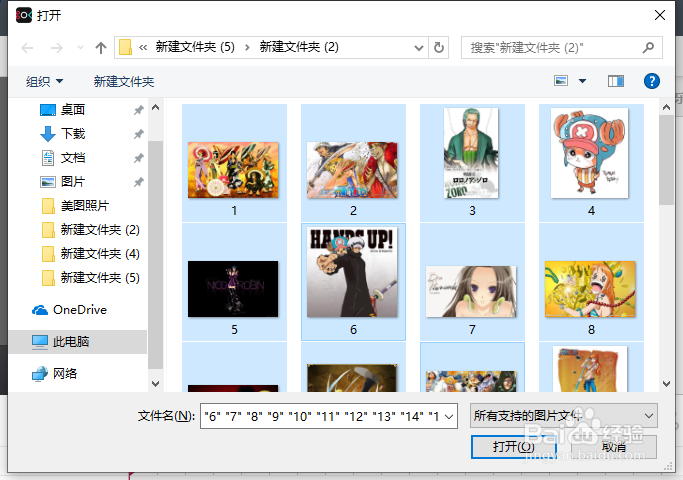683x480 pixels.
Task: Click the file list scrollbar up arrow
Action: point(666,107)
